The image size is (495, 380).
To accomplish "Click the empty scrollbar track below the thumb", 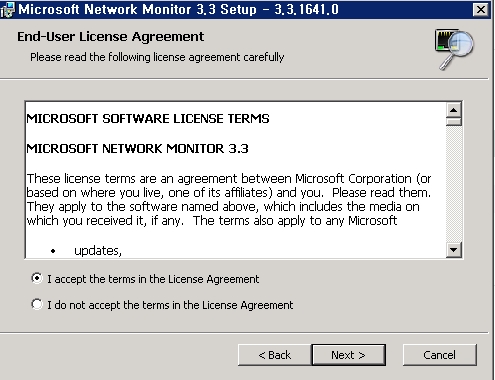I will 453,184.
